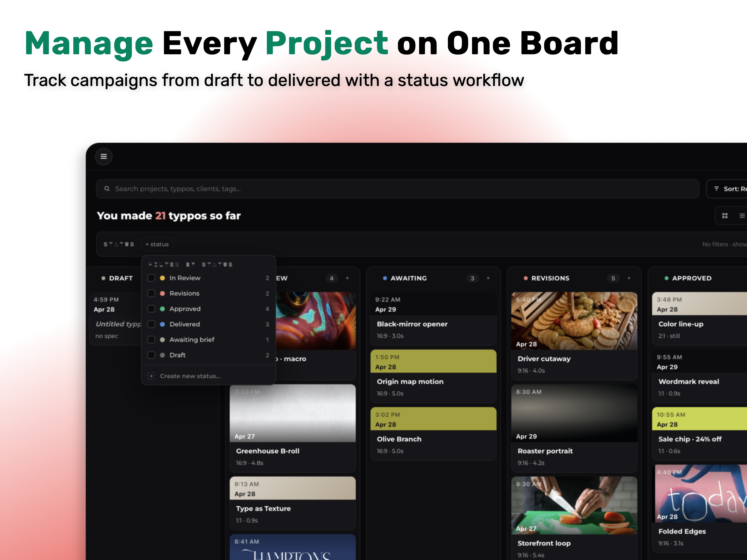747x560 pixels.
Task: Open the Roaster portrait thumbnail
Action: [x=574, y=413]
